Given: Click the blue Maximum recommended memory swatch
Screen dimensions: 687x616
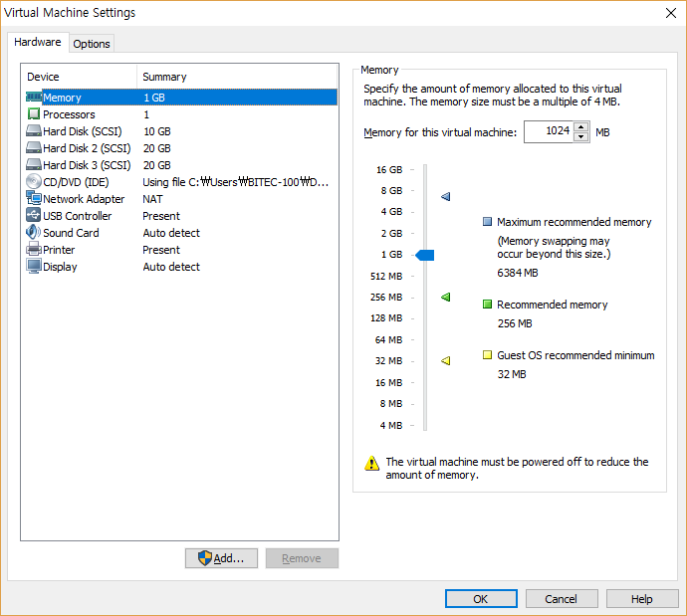Looking at the screenshot, I should click(x=487, y=222).
